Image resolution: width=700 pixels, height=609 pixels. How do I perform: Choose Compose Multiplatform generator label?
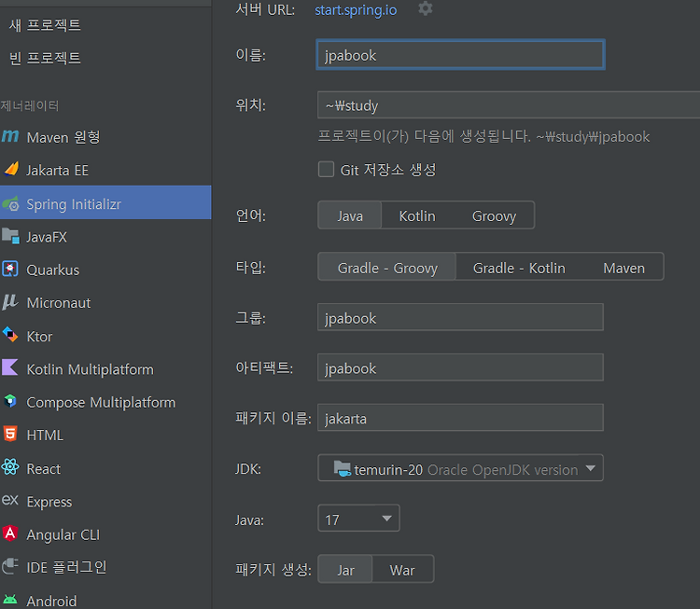(101, 402)
